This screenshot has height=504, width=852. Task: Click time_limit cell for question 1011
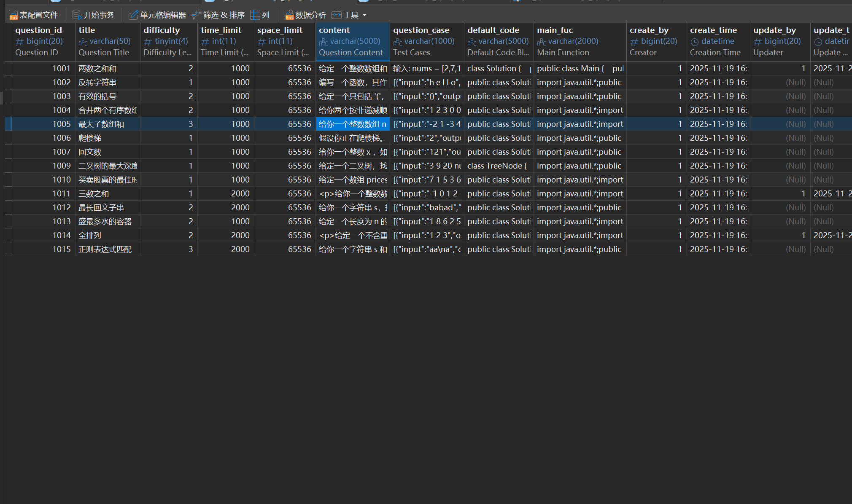tap(225, 193)
